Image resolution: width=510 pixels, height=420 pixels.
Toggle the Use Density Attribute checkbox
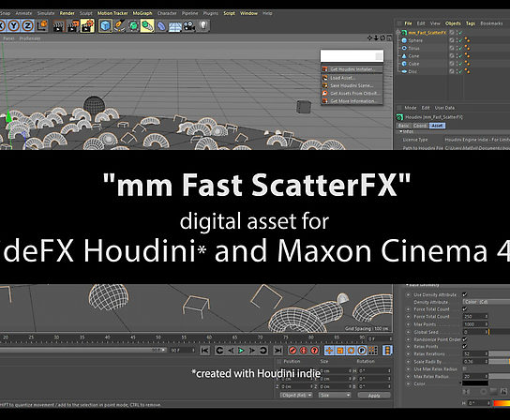(465, 294)
